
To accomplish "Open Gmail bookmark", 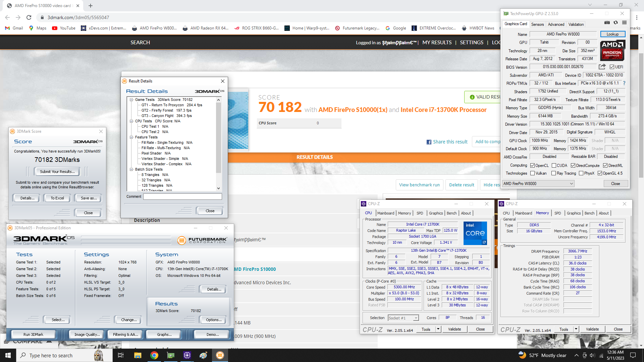I will 14,28.
